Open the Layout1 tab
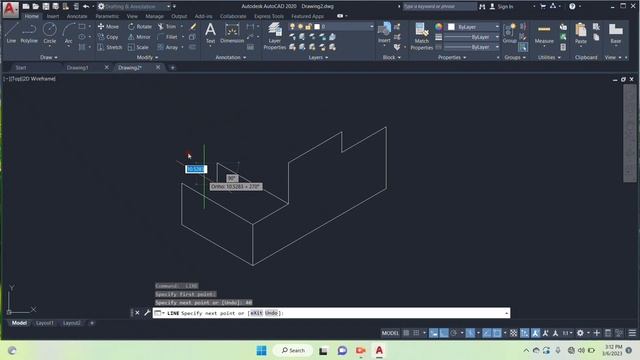640x360 pixels. click(x=44, y=323)
